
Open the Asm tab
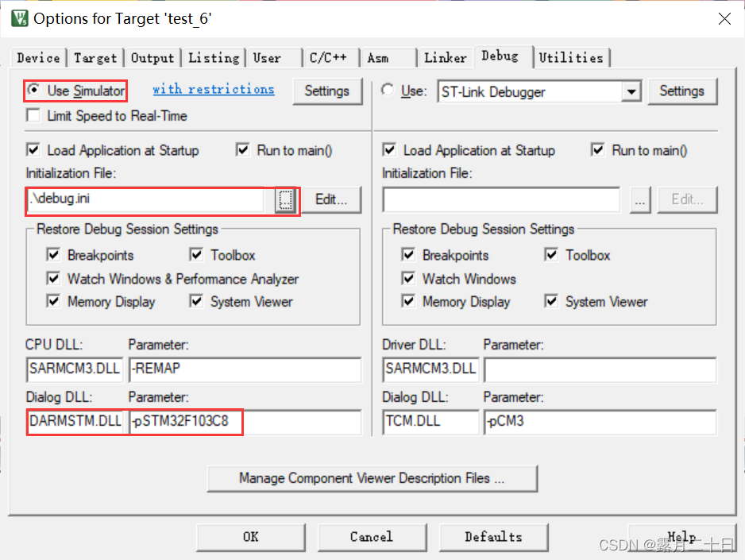tap(388, 58)
